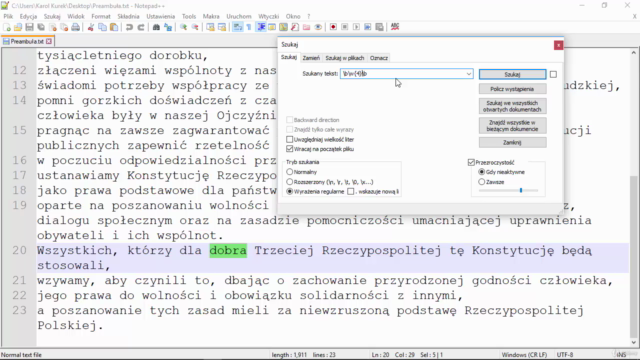Tick the small checkbox beside the Szukaj button

(x=553, y=74)
